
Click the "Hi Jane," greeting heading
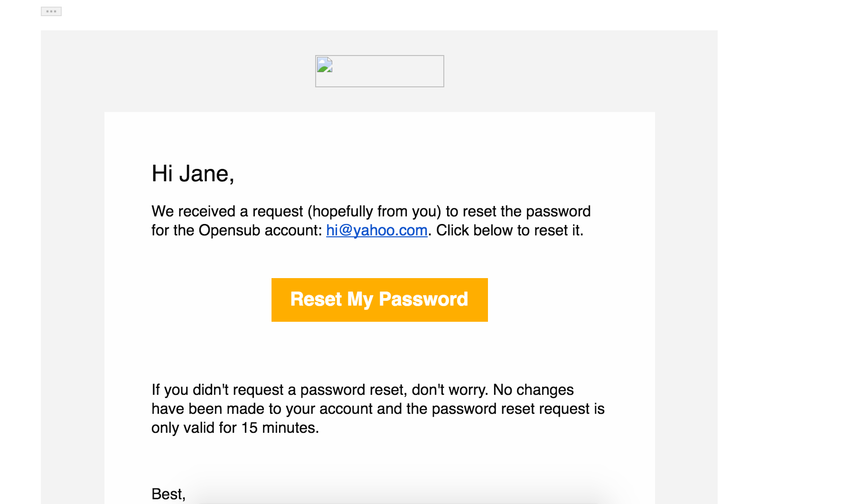193,174
